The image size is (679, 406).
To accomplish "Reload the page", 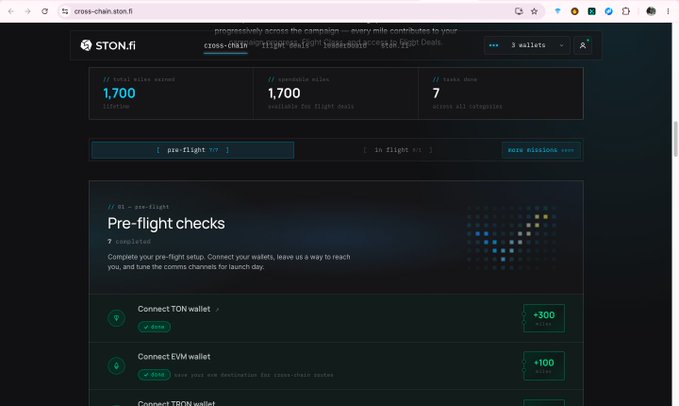I will tap(45, 11).
